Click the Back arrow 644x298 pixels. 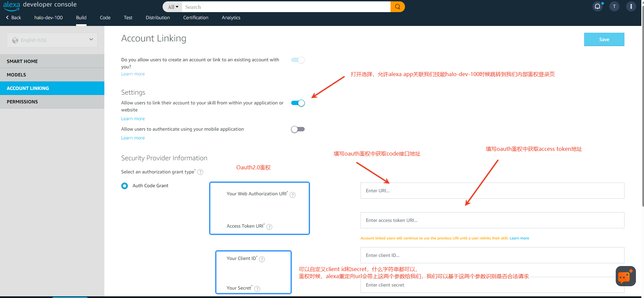tap(13, 18)
